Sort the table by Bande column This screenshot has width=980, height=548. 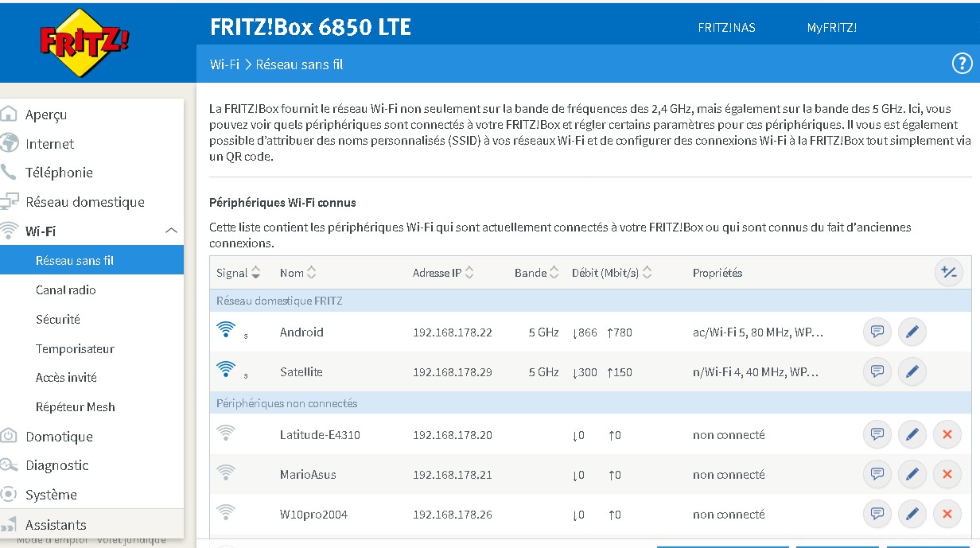[x=537, y=273]
